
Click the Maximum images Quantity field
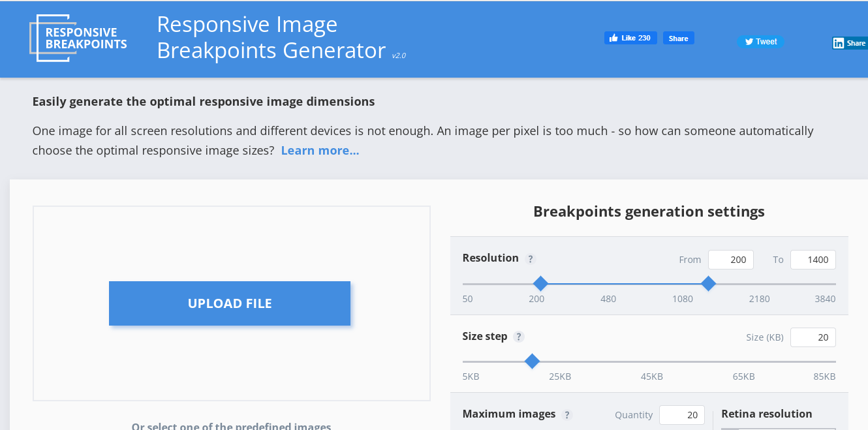(x=681, y=415)
